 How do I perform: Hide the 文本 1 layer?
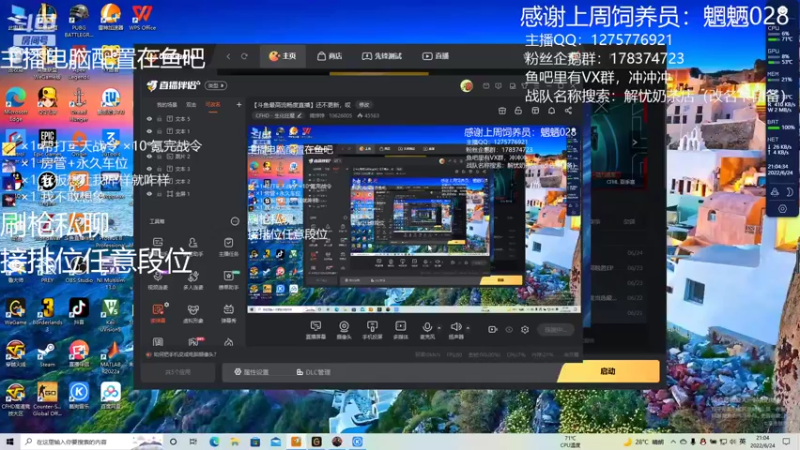[149, 132]
